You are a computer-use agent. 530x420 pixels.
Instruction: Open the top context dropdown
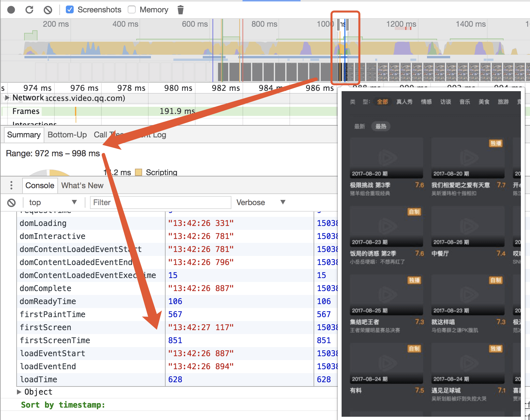[53, 203]
